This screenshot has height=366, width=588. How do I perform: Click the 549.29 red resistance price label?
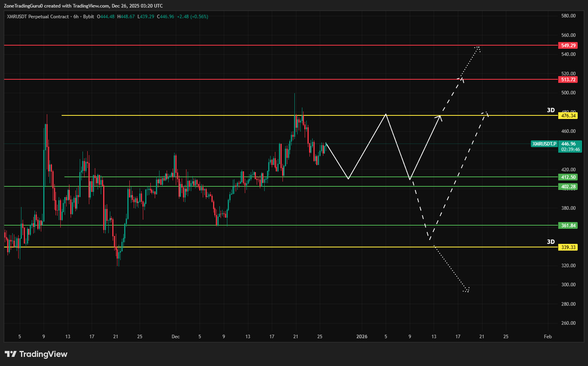click(568, 45)
